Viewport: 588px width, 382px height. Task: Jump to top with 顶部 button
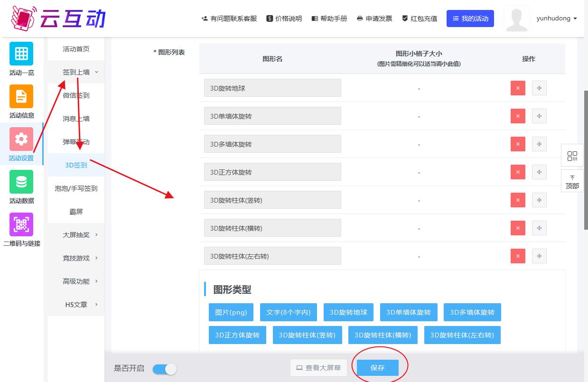click(572, 182)
